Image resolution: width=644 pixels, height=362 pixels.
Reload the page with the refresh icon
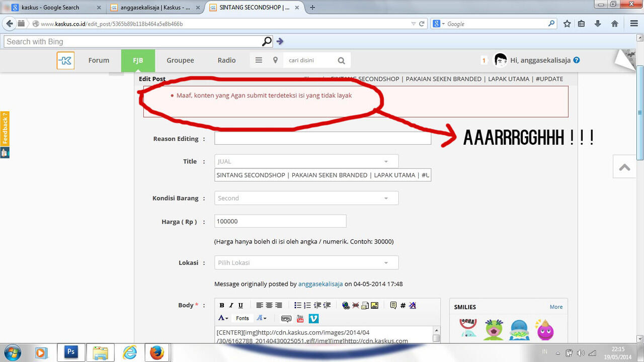tap(422, 24)
